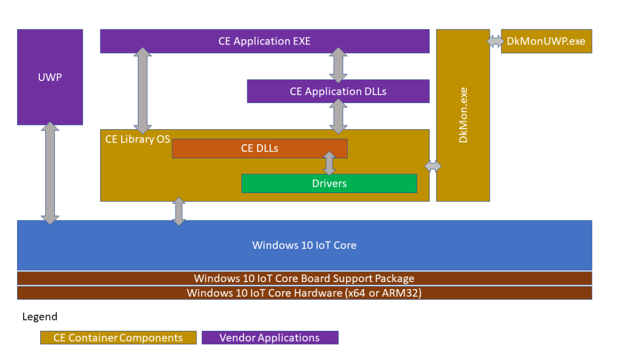
Task: Select the green Drivers block
Action: pos(329,183)
